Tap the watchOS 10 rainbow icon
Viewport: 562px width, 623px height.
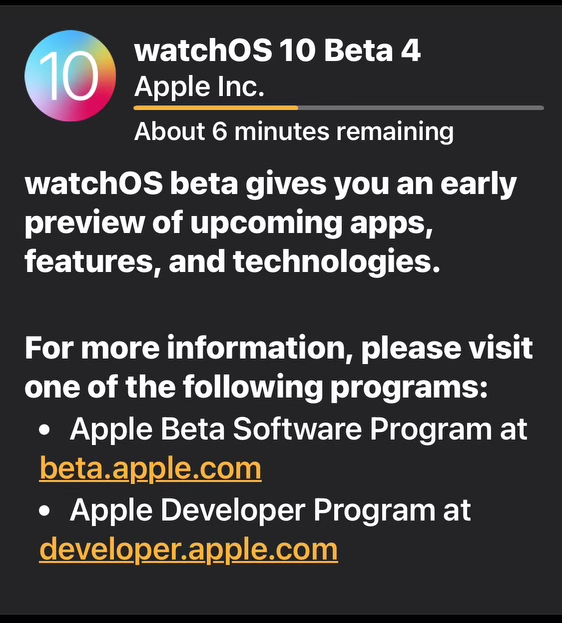(70, 75)
